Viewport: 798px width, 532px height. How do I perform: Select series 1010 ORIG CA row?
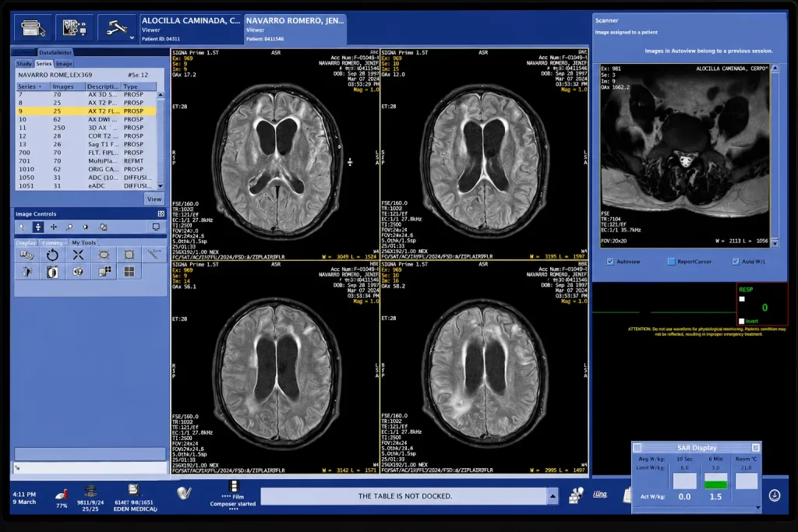pos(87,169)
